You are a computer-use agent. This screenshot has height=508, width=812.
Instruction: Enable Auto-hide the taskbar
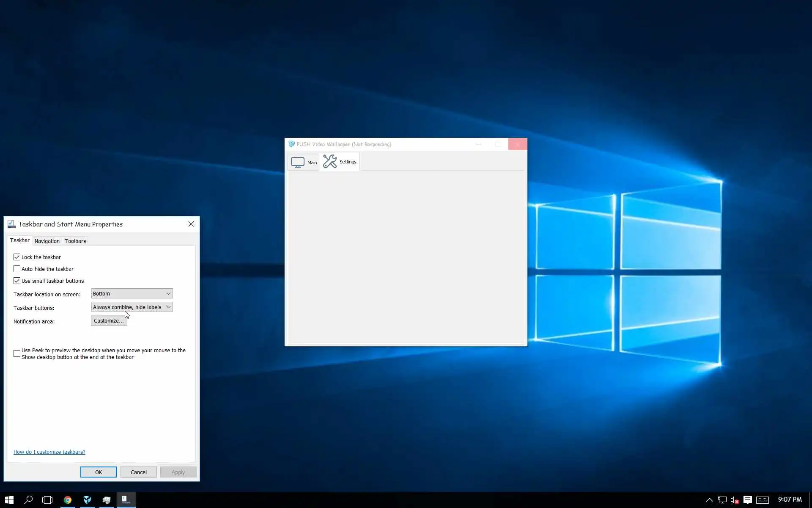click(17, 269)
